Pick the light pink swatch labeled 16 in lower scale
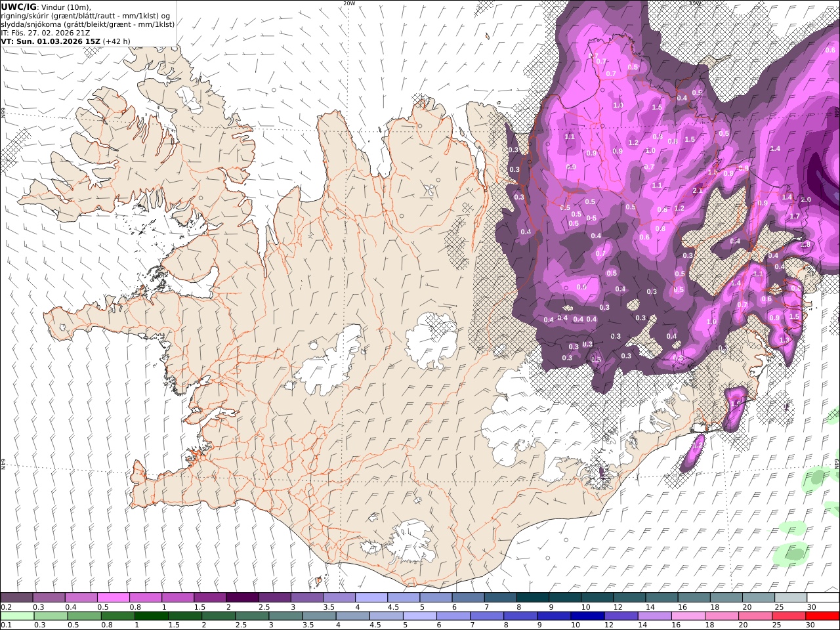The width and height of the screenshot is (840, 630). [x=688, y=616]
